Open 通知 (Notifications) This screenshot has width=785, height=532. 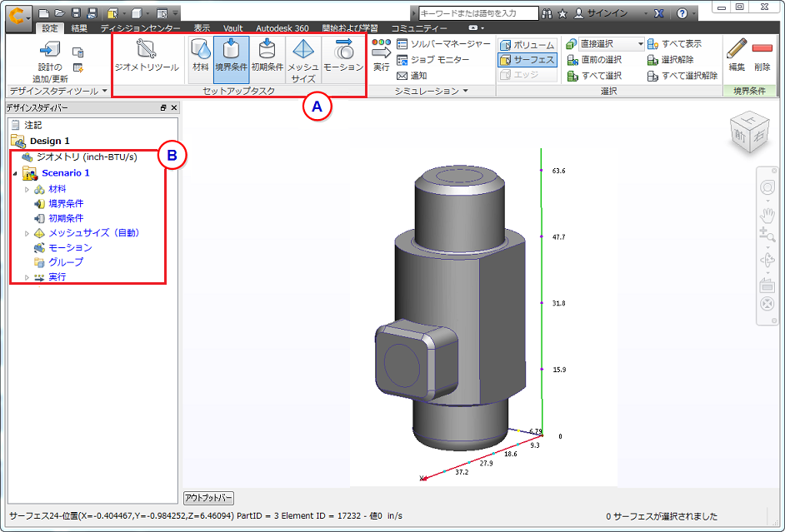coord(412,76)
